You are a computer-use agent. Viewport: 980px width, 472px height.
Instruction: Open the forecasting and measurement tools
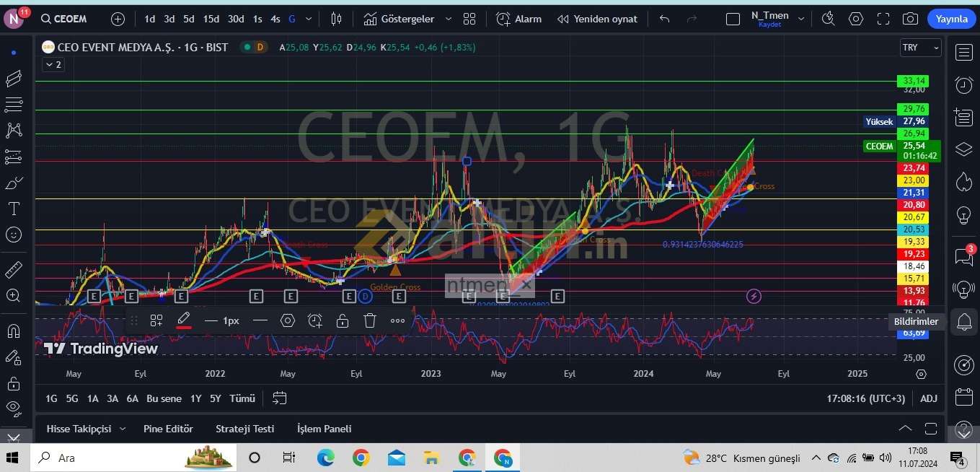tap(13, 157)
